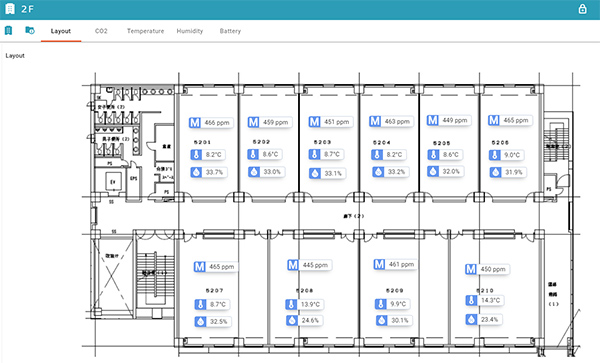600x363 pixels.
Task: Click the 8.7°C reading in room 5203
Action: point(331,154)
